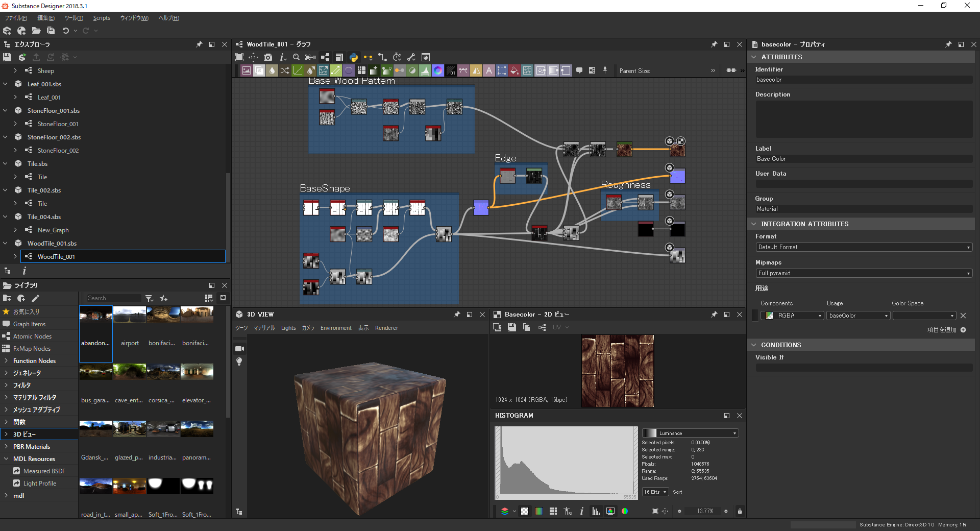Remove the baseColor usage row
Image resolution: width=980 pixels, height=531 pixels.
(963, 316)
